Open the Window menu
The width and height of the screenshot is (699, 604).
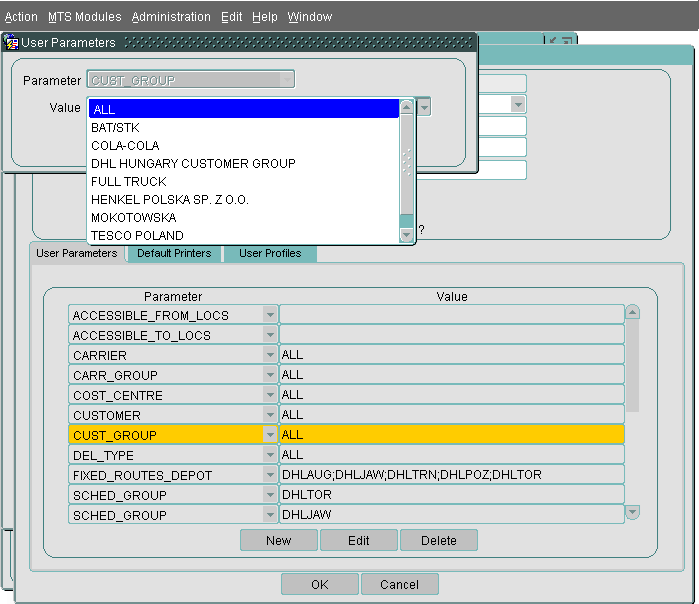click(310, 17)
